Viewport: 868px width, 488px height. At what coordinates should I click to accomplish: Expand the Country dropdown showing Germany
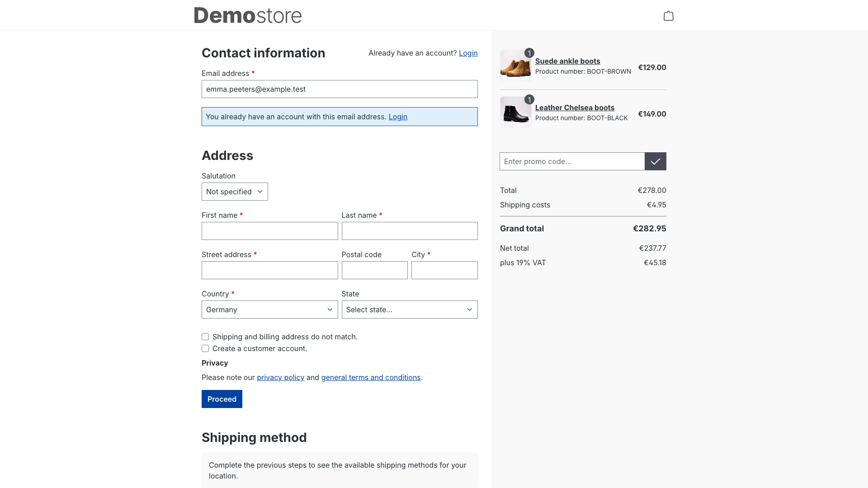[269, 310]
